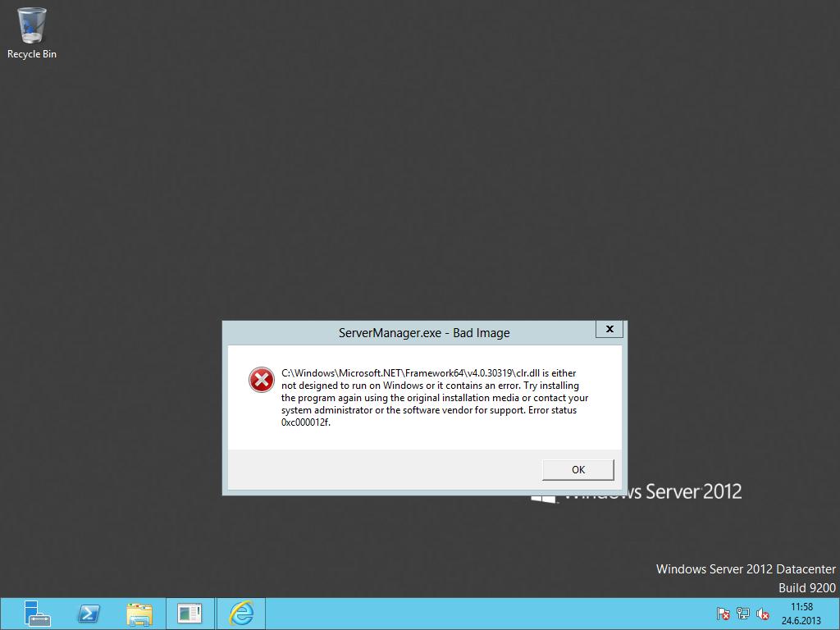Viewport: 840px width, 630px height.
Task: Launch Server Manager from the taskbar
Action: tap(38, 614)
